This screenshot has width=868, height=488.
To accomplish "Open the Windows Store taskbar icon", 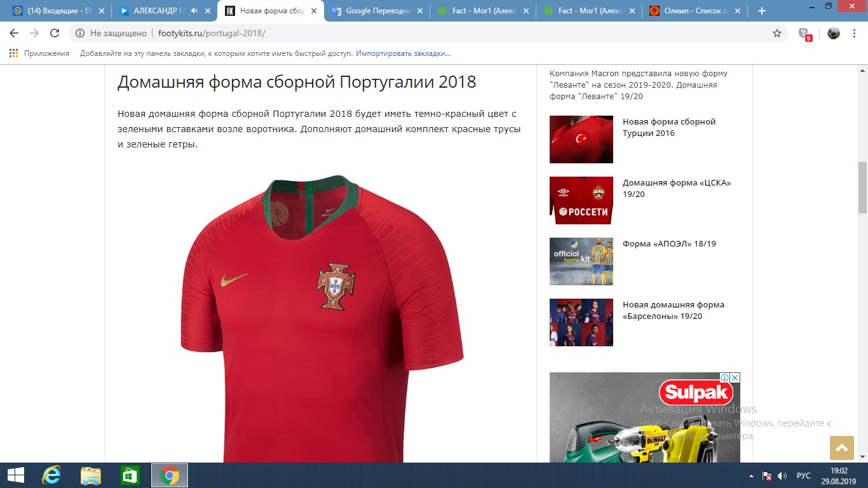I will pyautogui.click(x=130, y=475).
